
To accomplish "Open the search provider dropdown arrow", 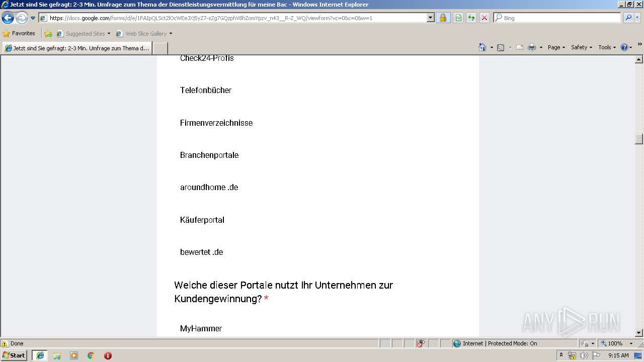I will (637, 18).
